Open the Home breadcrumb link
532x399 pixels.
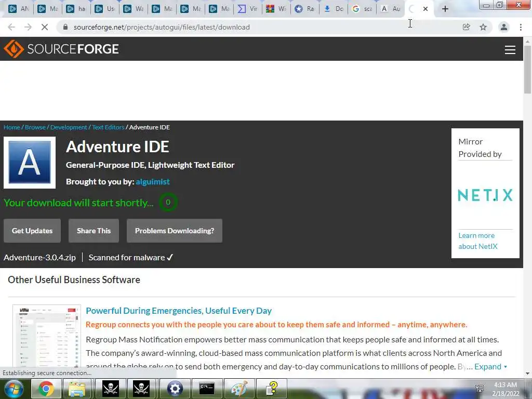[12, 127]
